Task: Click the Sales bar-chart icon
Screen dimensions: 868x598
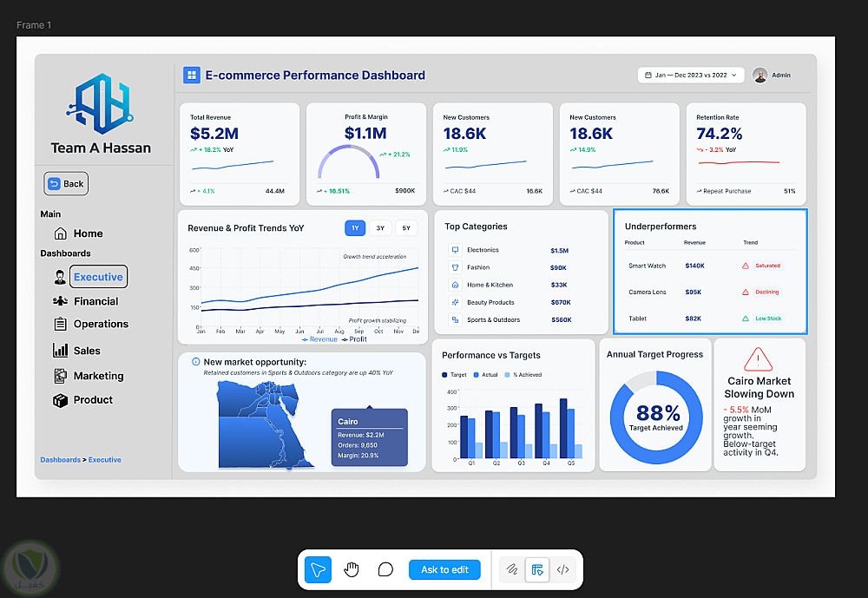Action: point(61,350)
